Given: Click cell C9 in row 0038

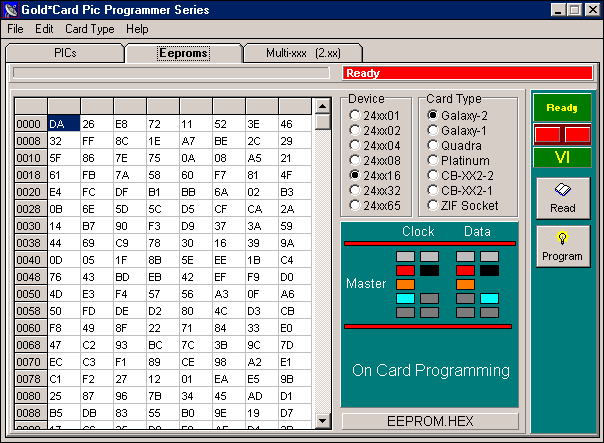Looking at the screenshot, I should click(130, 243).
